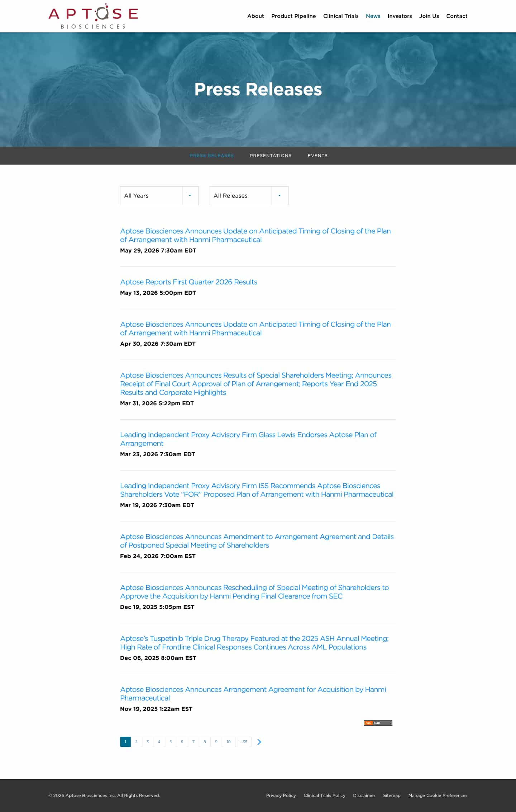Go to page 2 of releases
Image resolution: width=516 pixels, height=812 pixels.
(136, 742)
